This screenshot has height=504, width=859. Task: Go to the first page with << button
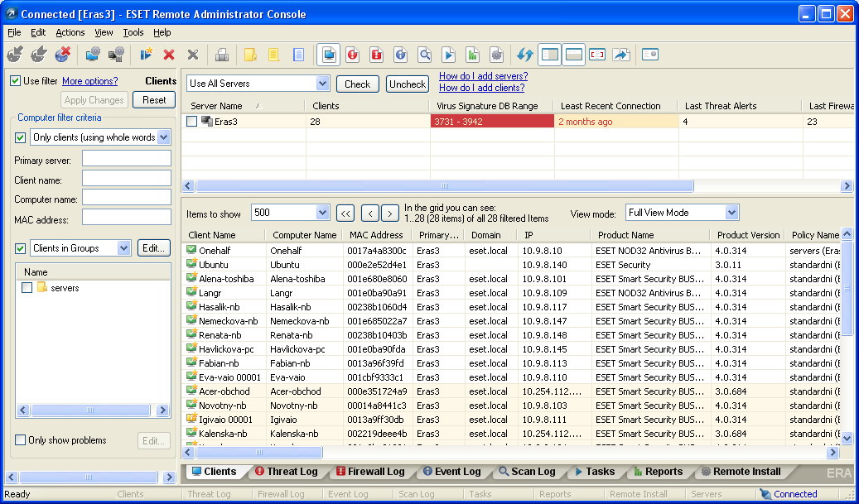click(345, 214)
